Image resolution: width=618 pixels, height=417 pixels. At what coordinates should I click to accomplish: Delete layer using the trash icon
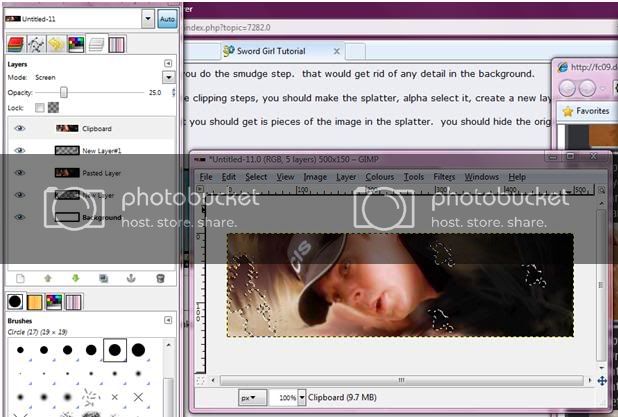tap(160, 278)
